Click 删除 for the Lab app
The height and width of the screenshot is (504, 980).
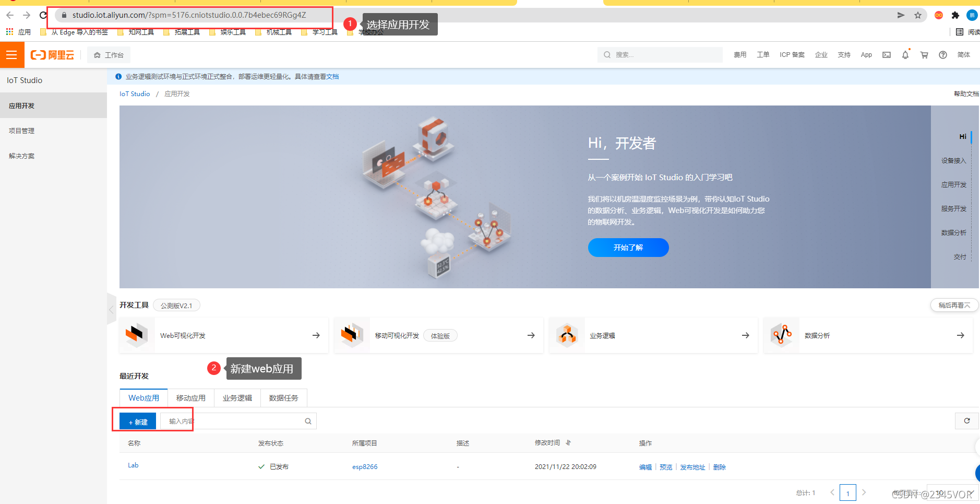[x=720, y=467]
